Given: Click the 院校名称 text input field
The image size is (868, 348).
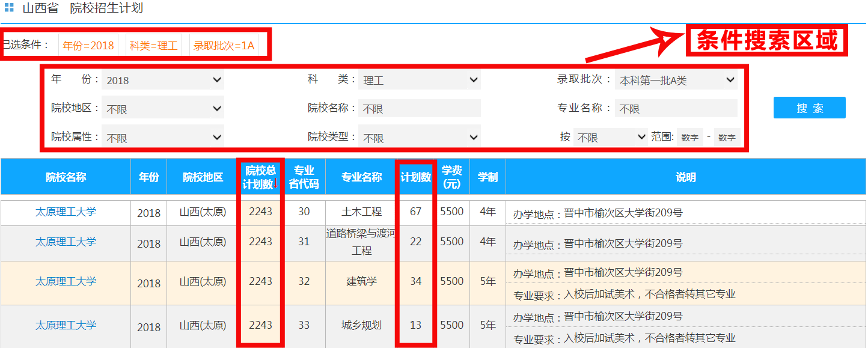Looking at the screenshot, I should pos(419,109).
